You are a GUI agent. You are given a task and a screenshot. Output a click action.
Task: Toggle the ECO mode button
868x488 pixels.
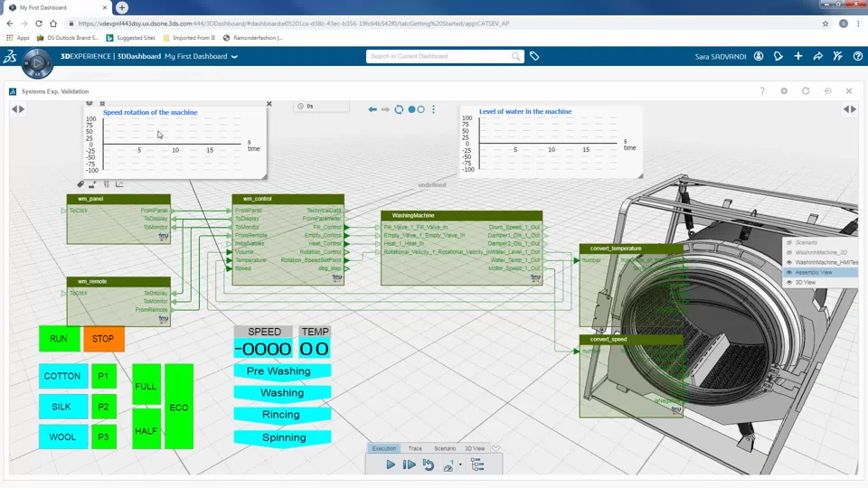(179, 407)
